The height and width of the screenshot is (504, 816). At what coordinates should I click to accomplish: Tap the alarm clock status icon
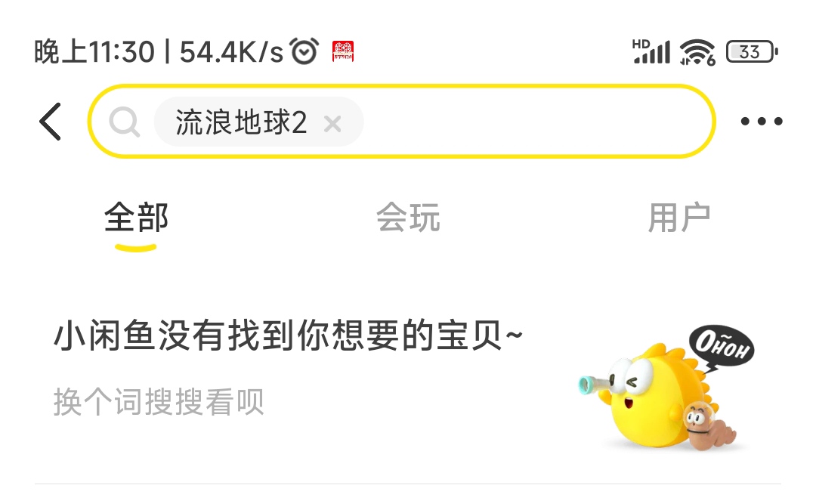304,51
